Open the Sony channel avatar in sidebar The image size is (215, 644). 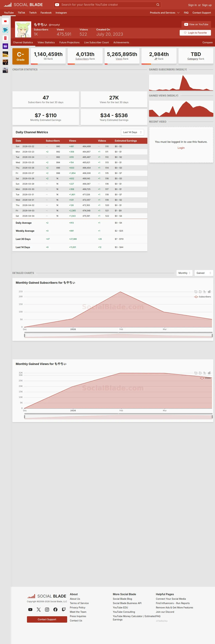point(5,54)
